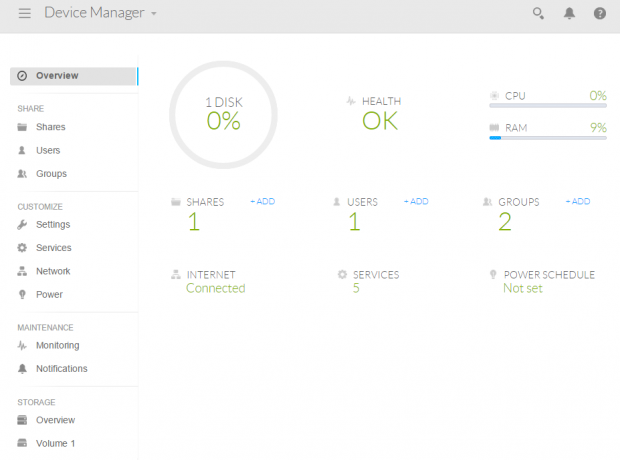Viewport: 620px width, 460px height.
Task: Open Shares in the sidebar
Action: click(x=51, y=127)
